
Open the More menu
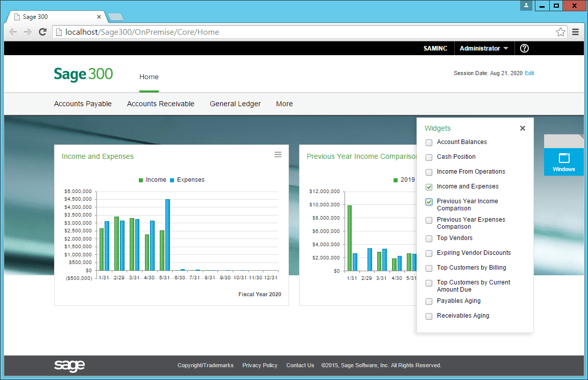[x=284, y=104]
